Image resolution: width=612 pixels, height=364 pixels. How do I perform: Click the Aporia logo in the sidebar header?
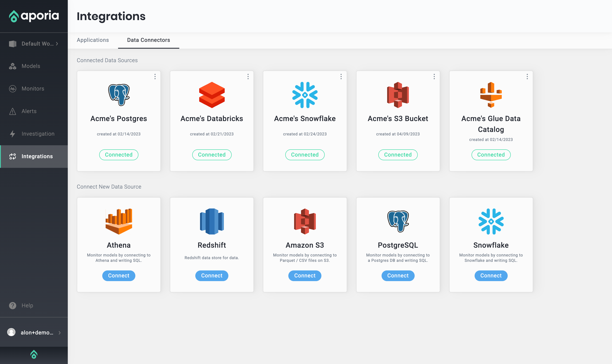click(34, 16)
